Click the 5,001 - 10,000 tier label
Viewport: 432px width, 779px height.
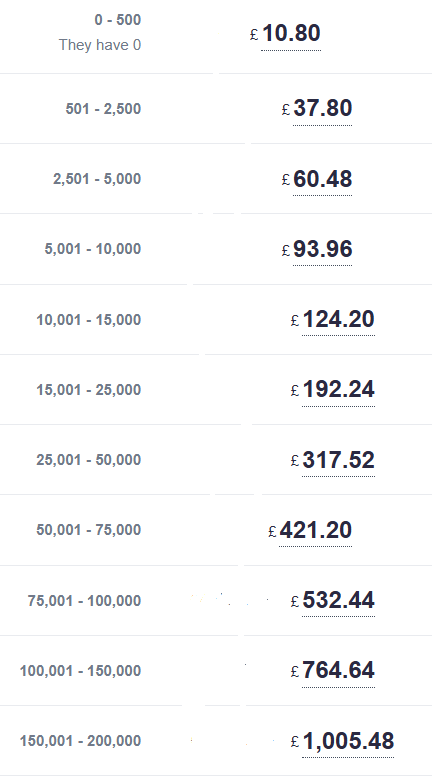(93, 249)
